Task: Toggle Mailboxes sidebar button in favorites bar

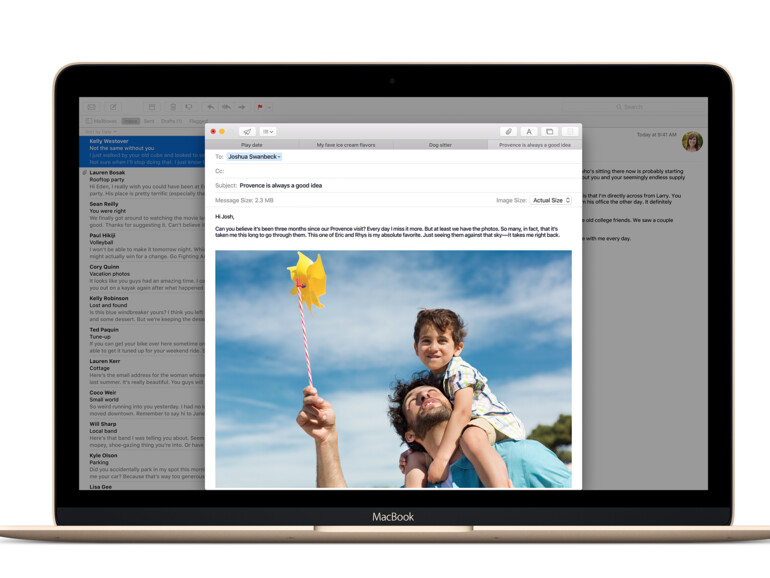Action: point(101,121)
